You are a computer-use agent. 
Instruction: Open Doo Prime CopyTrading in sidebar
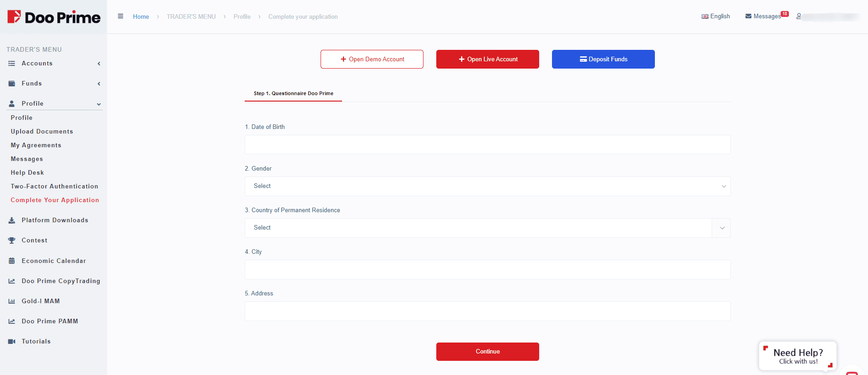tap(61, 281)
